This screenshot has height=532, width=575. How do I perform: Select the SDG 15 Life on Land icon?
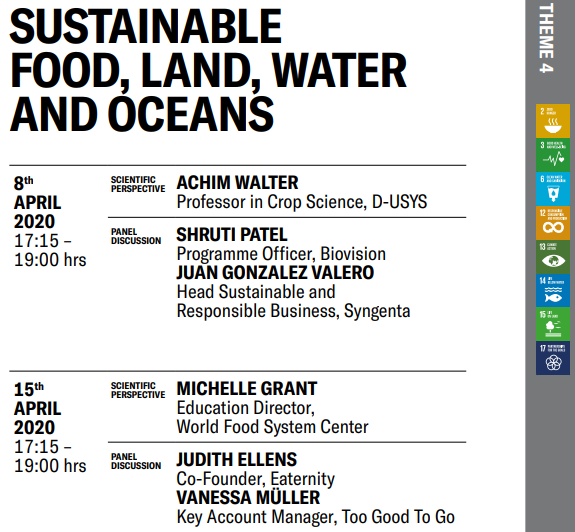pos(553,324)
